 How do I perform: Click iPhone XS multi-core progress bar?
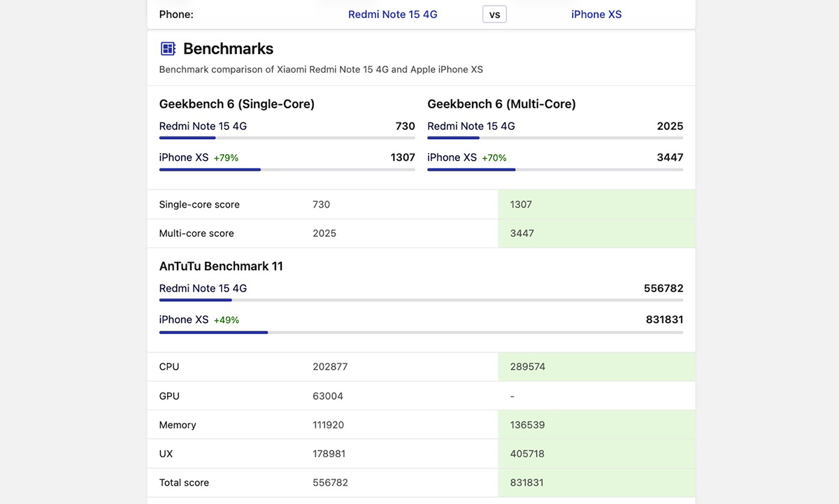[x=555, y=170]
